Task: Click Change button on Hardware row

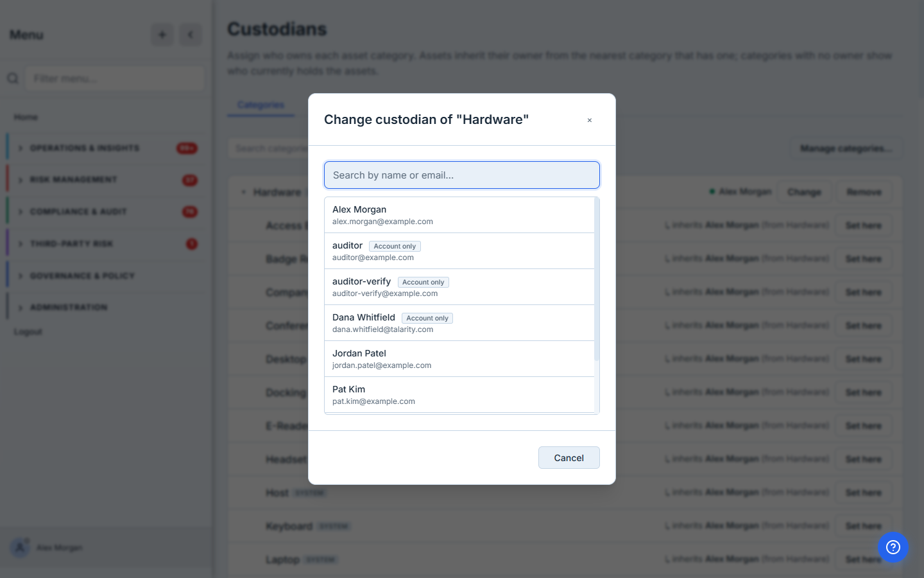Action: click(x=804, y=192)
